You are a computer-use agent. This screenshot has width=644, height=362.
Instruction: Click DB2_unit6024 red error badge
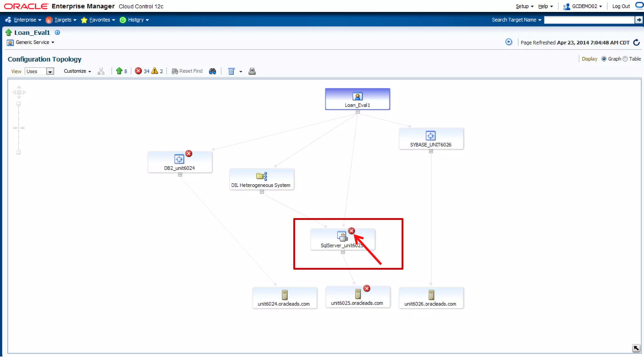[x=189, y=153]
